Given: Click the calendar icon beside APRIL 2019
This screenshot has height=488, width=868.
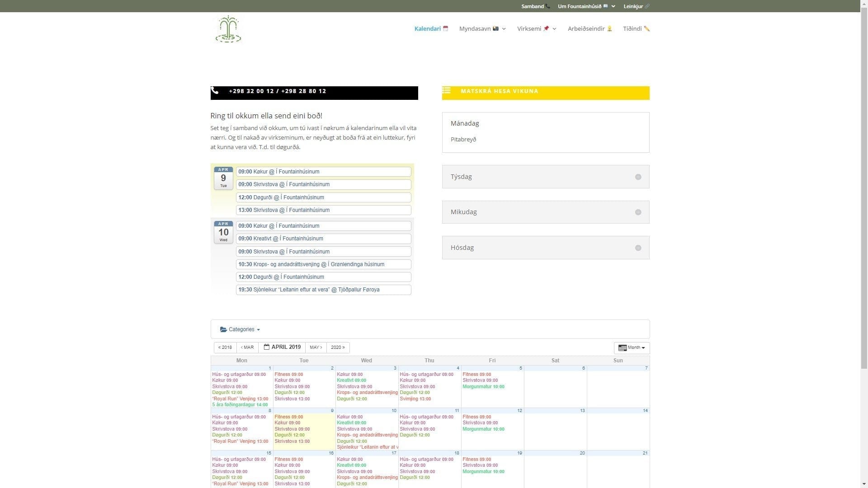Looking at the screenshot, I should point(267,347).
